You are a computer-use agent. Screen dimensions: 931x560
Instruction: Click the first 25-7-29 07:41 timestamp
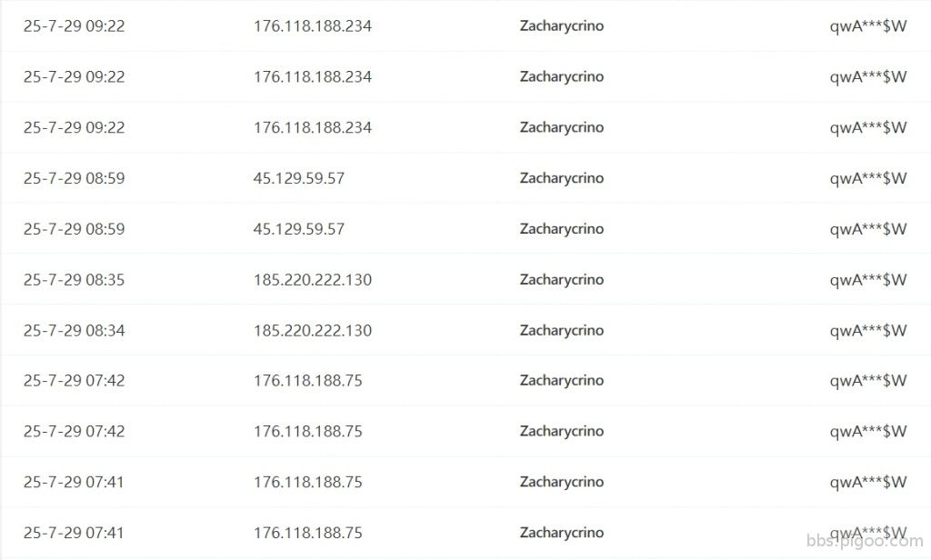[x=75, y=482]
